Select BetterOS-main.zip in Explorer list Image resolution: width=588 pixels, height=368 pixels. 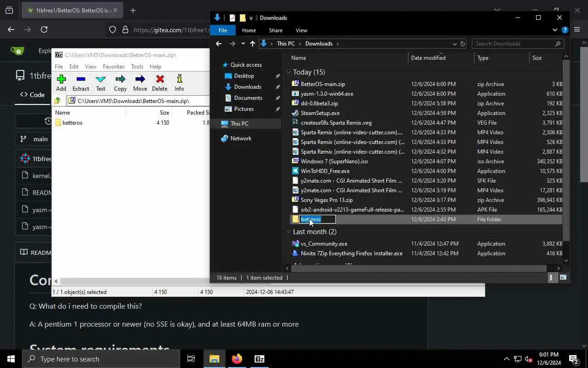322,84
